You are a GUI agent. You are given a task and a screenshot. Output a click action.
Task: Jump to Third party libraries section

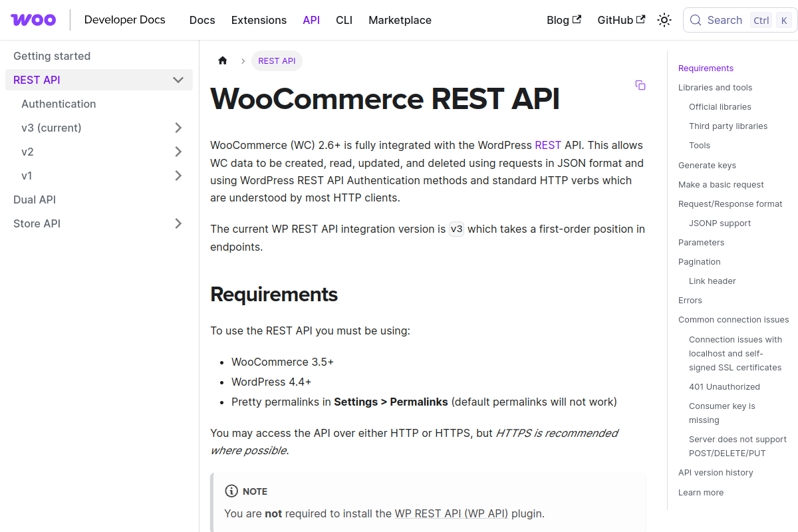tap(728, 126)
